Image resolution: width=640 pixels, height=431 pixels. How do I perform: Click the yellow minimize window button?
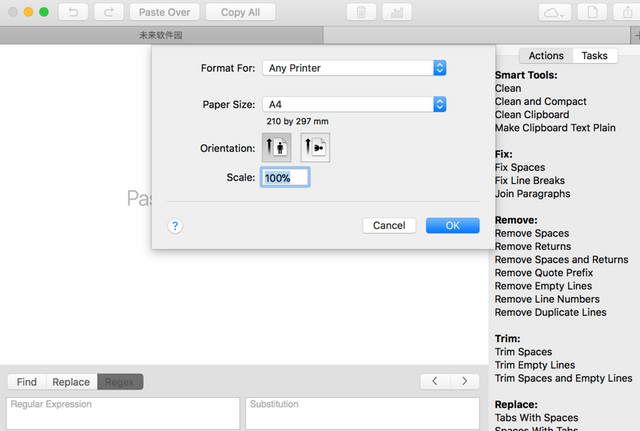28,12
